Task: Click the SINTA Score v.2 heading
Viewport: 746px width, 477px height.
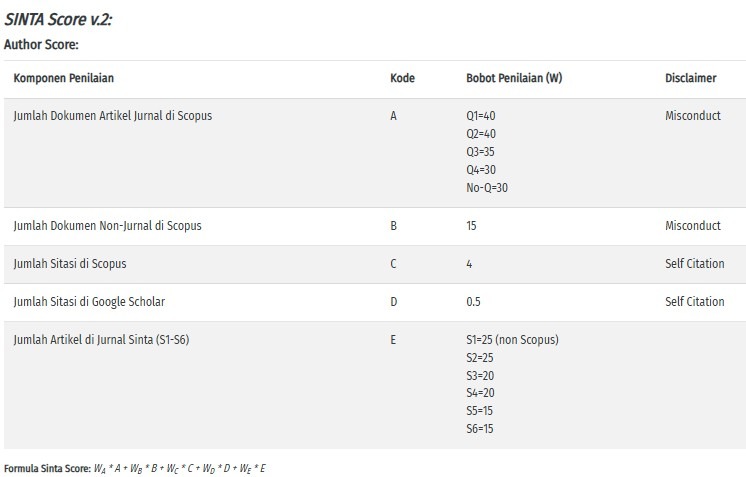Action: click(58, 19)
